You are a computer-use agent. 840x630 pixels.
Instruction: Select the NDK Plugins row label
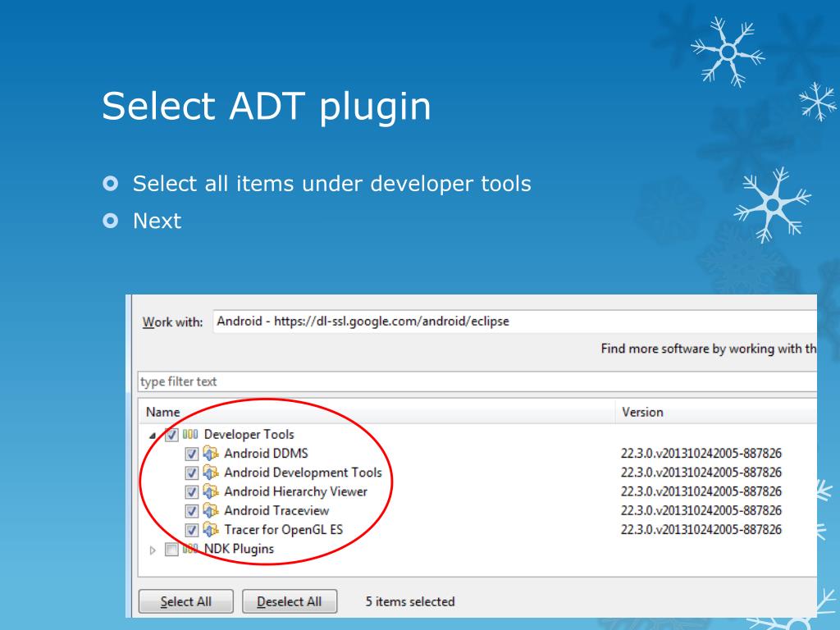[239, 549]
